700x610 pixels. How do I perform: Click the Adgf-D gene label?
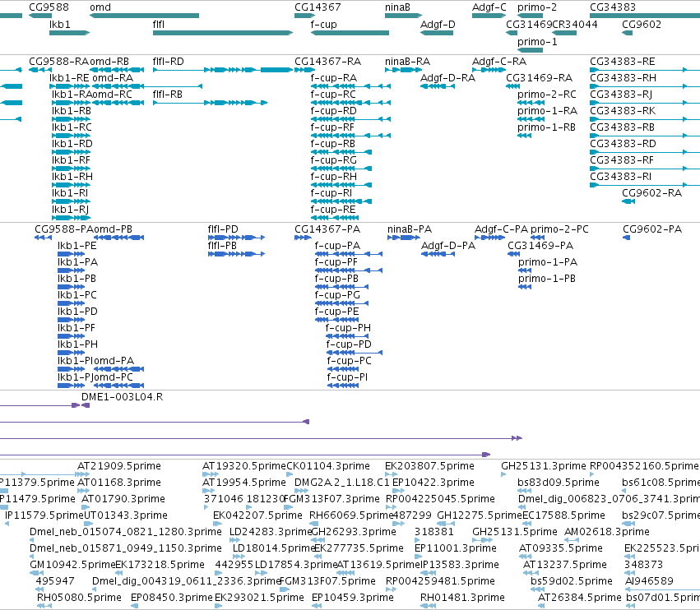click(438, 24)
